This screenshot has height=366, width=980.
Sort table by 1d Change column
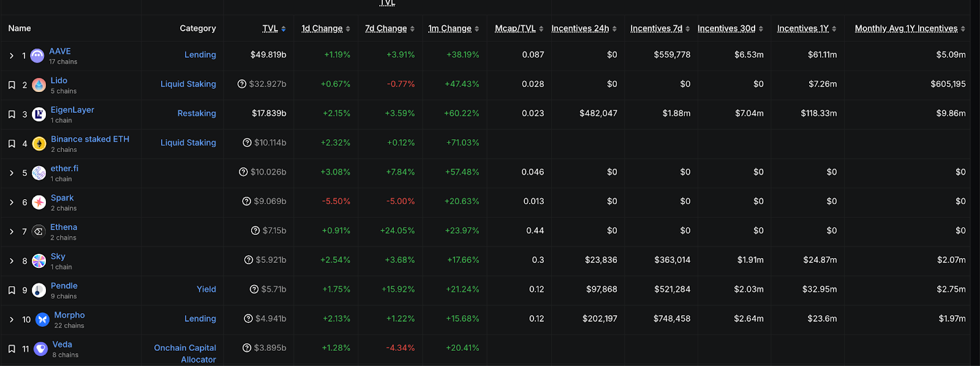(x=326, y=29)
